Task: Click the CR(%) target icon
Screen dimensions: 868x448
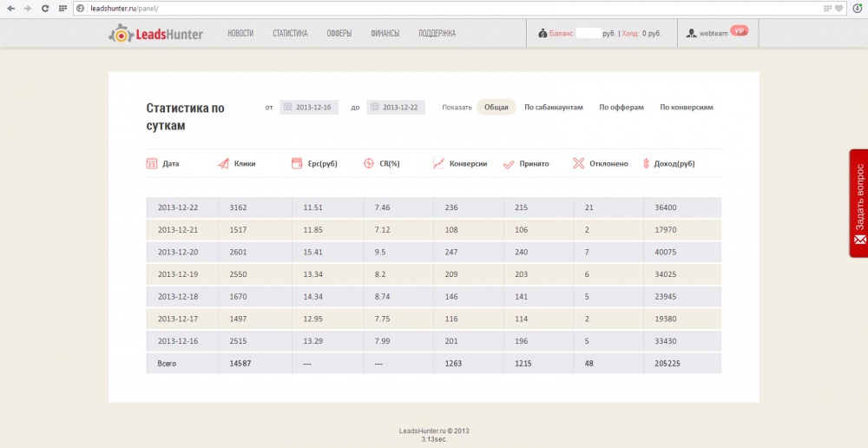Action: [x=369, y=163]
